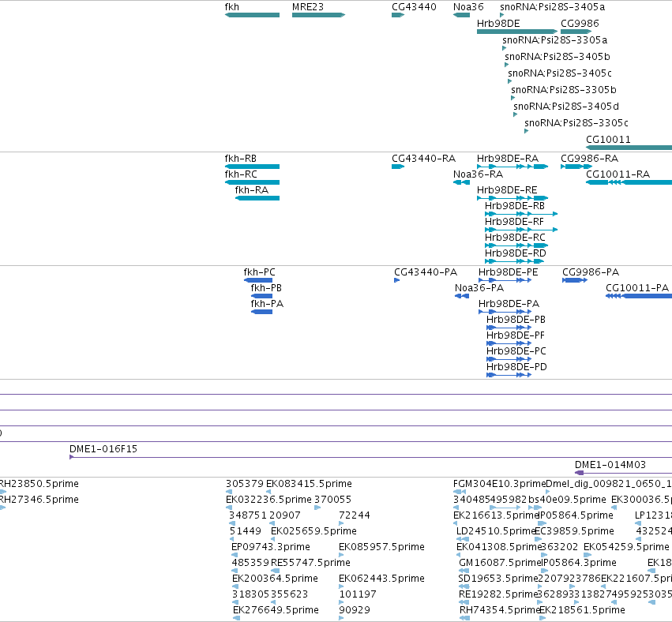The height and width of the screenshot is (622, 672).
Task: Select the 305379 EST label
Action: pyautogui.click(x=245, y=484)
